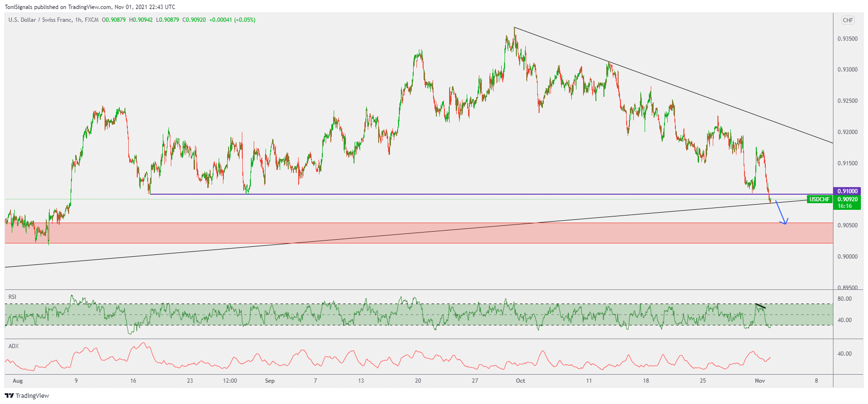Click the ToniSignals author name
This screenshot has width=868, height=404.
tap(18, 7)
